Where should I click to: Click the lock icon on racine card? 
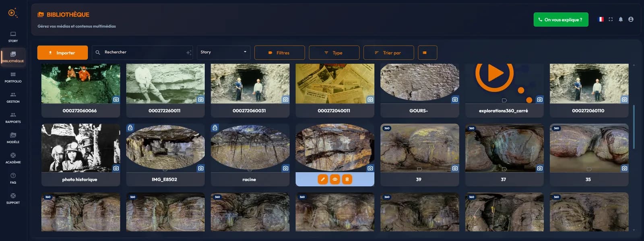point(215,128)
